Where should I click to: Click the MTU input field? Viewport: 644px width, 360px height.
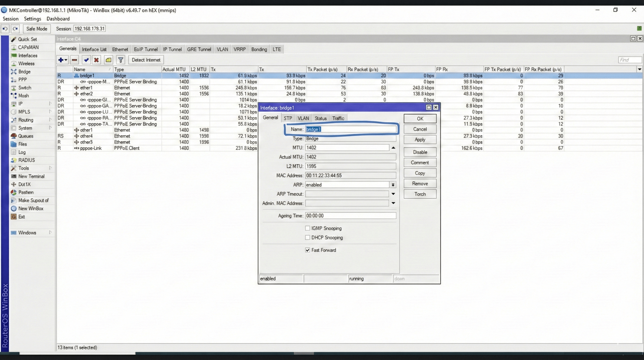tap(347, 148)
